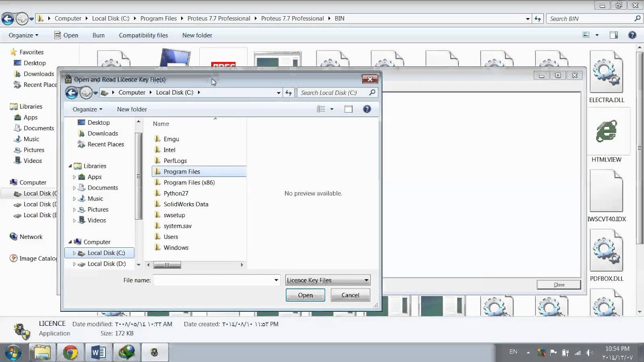Click the File name input field
The height and width of the screenshot is (362, 644).
(213, 280)
